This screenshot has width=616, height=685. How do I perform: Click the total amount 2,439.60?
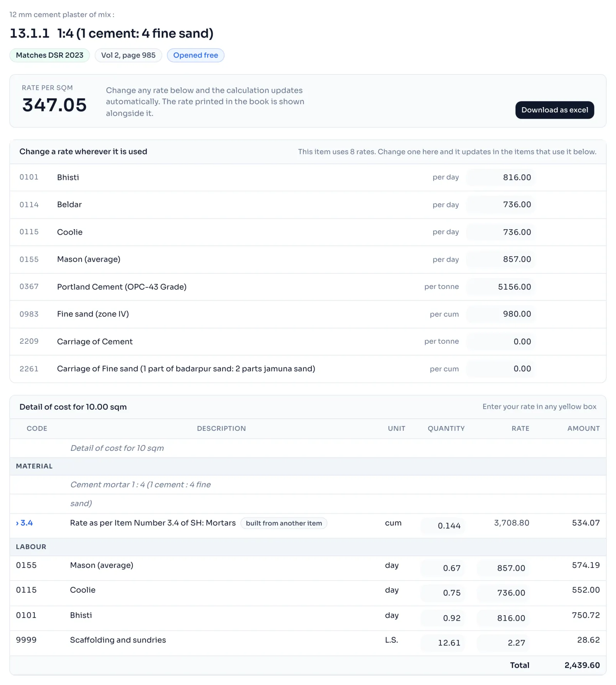click(x=582, y=665)
